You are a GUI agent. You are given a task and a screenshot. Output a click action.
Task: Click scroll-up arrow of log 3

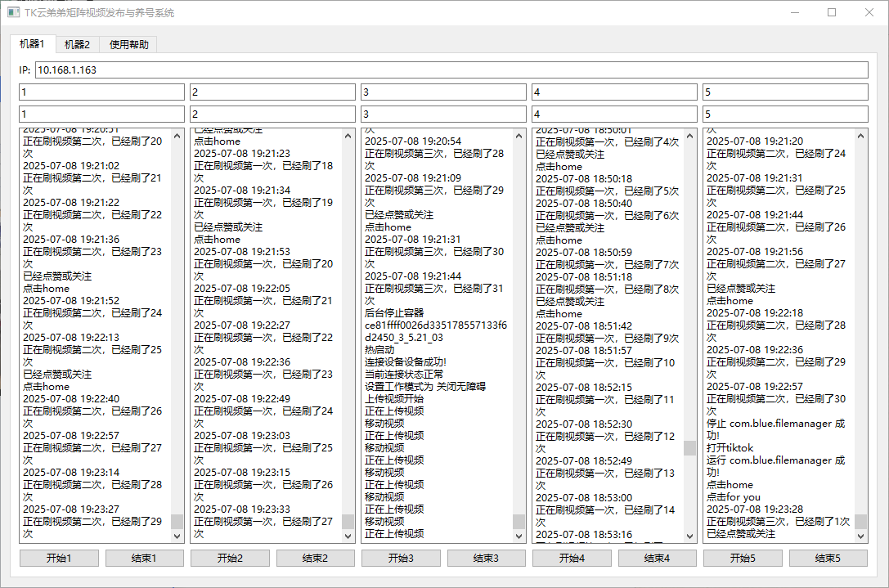(x=519, y=136)
